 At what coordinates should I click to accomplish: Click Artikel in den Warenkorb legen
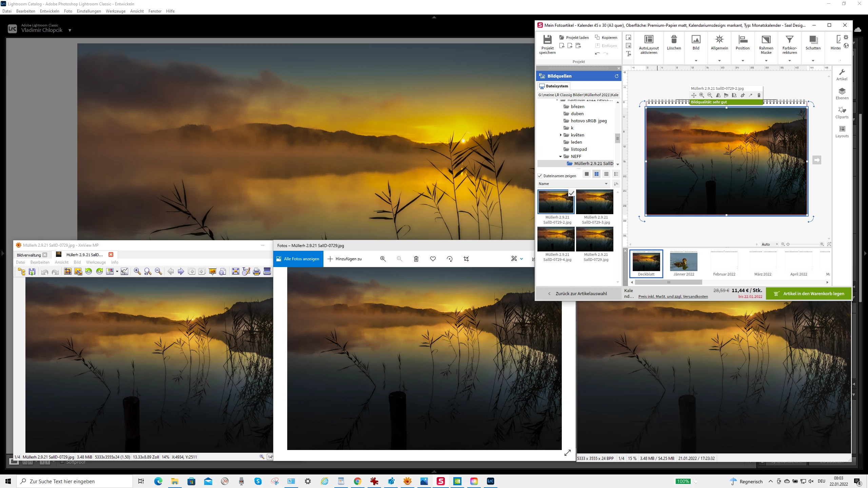pyautogui.click(x=809, y=293)
